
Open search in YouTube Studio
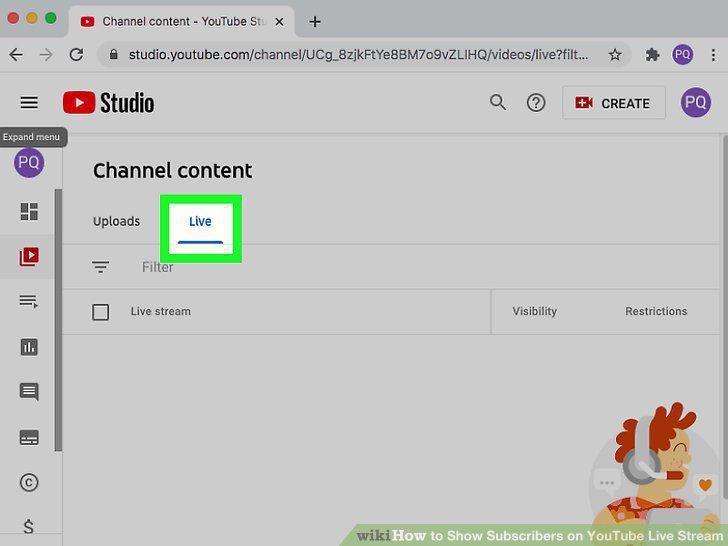tap(498, 103)
